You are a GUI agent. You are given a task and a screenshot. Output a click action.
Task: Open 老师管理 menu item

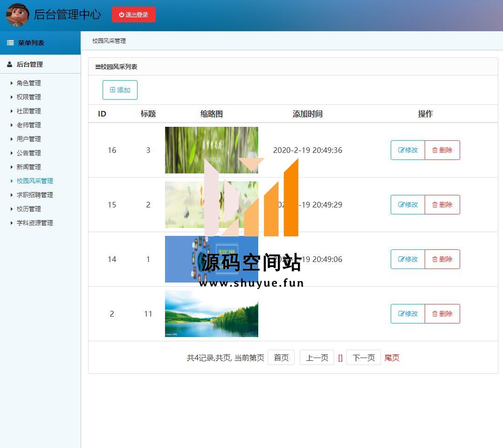tap(29, 125)
